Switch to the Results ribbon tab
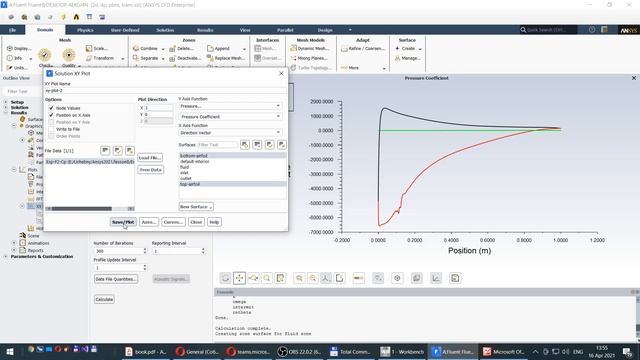 [x=205, y=30]
